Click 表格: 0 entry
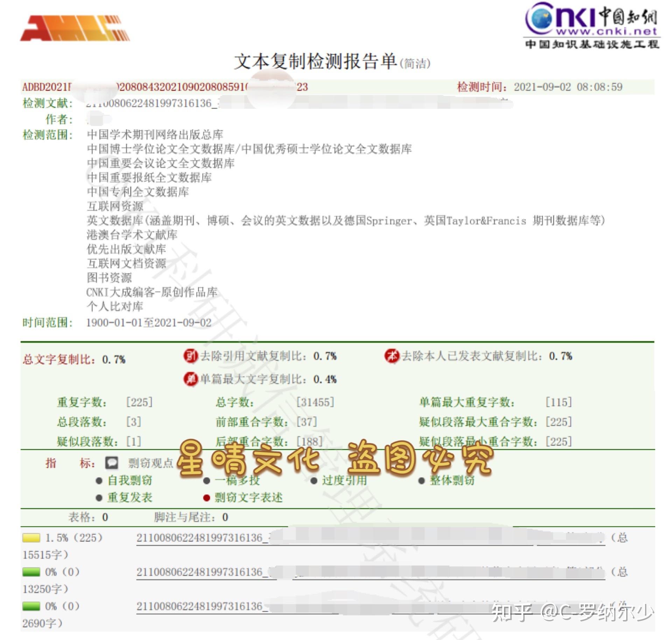The height and width of the screenshot is (640, 672). pyautogui.click(x=88, y=517)
